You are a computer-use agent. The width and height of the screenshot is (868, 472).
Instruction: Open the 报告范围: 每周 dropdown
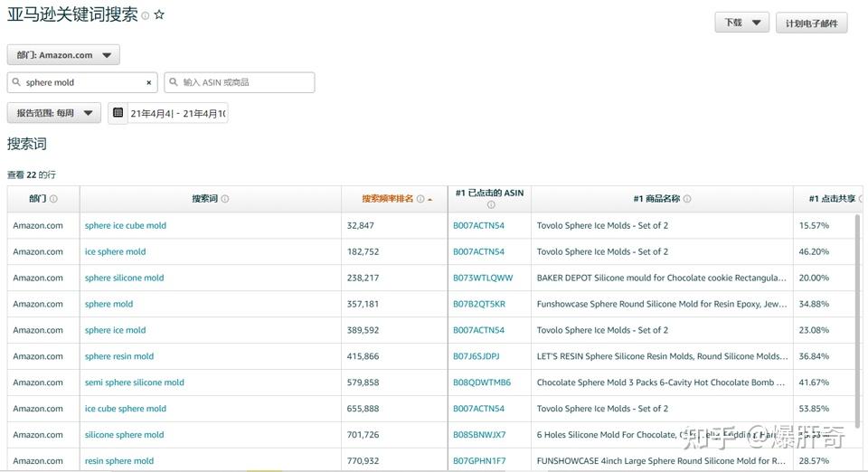53,113
